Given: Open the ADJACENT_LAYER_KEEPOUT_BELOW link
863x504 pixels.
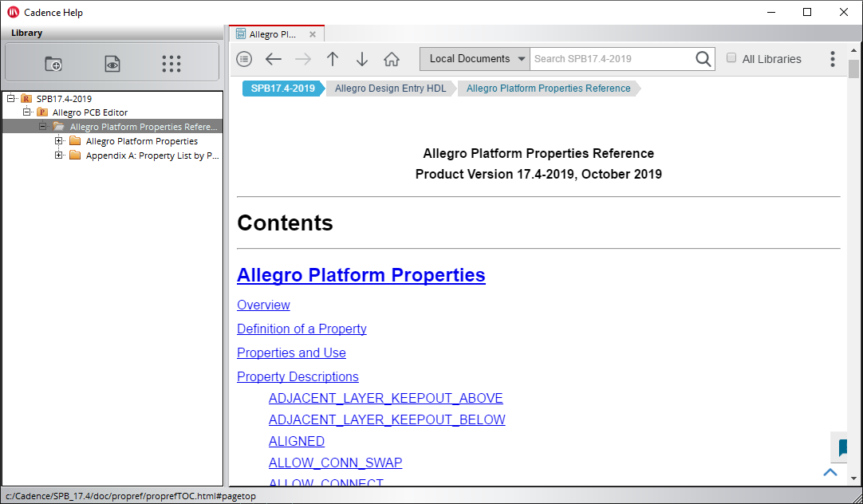Looking at the screenshot, I should click(x=387, y=419).
